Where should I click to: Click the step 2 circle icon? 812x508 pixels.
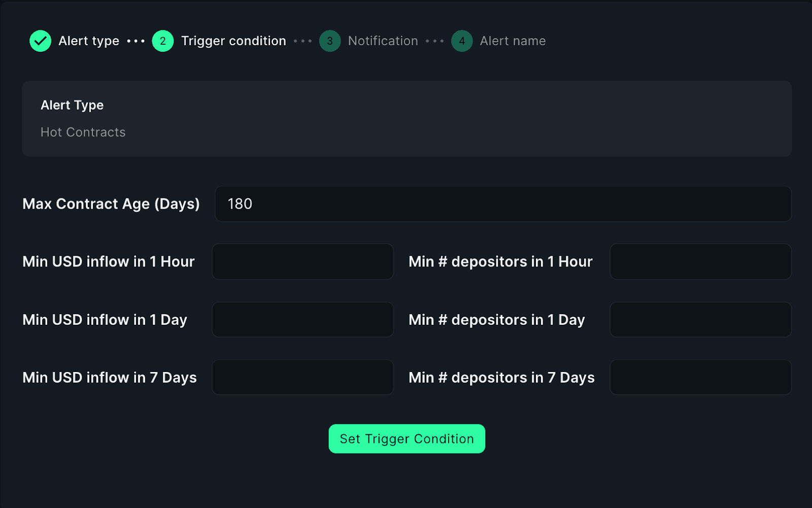[x=163, y=41]
